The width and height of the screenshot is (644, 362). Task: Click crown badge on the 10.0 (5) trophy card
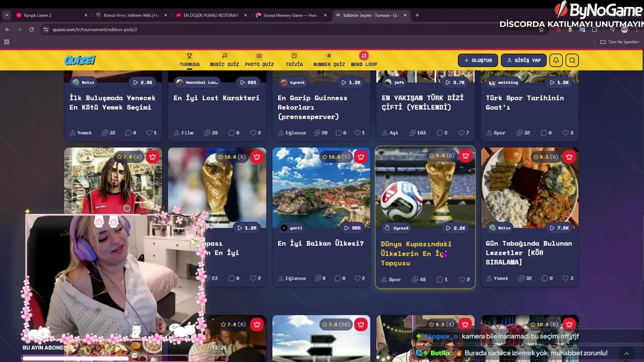click(x=257, y=157)
